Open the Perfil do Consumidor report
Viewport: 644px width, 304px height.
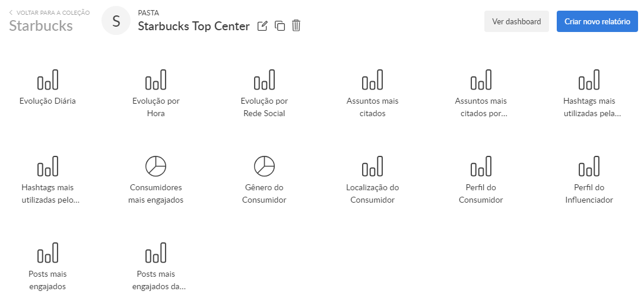pyautogui.click(x=481, y=167)
